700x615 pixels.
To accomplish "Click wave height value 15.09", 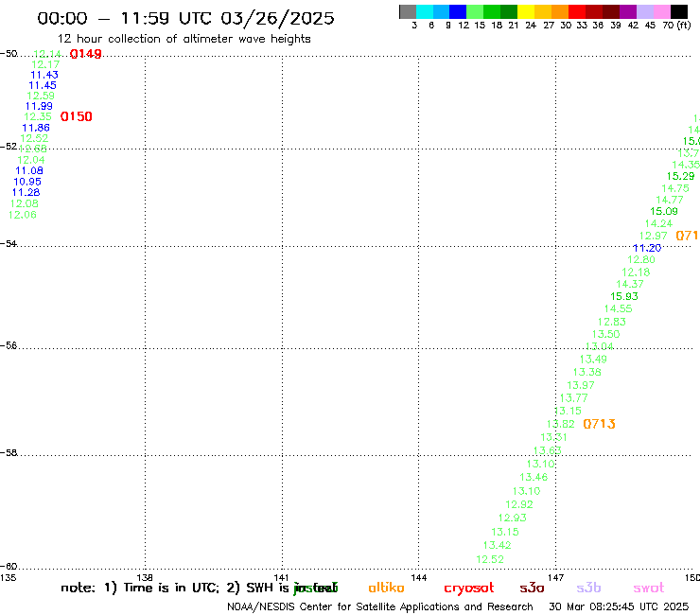I will pos(664,211).
